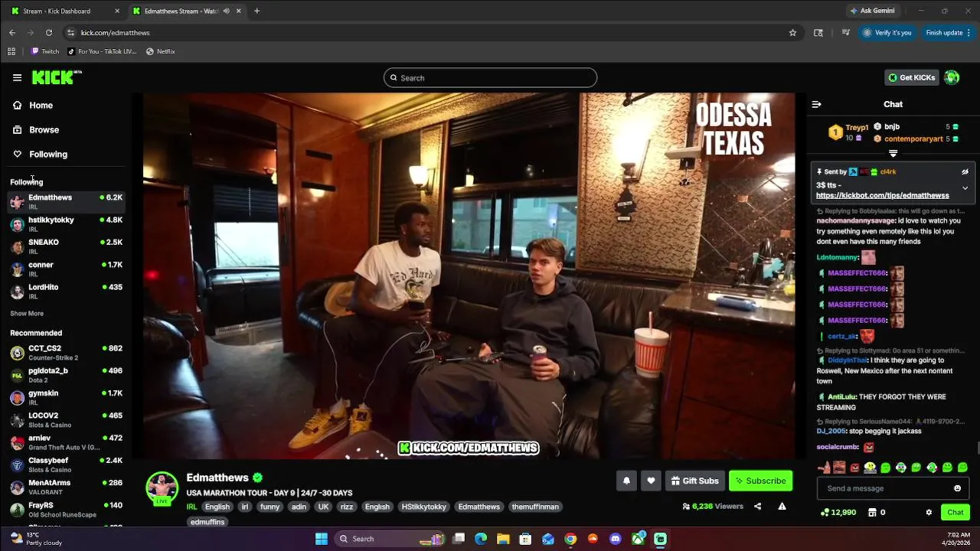Screen dimensions: 980x551
Task: Open the Kick shop storefront icon
Action: [872, 512]
